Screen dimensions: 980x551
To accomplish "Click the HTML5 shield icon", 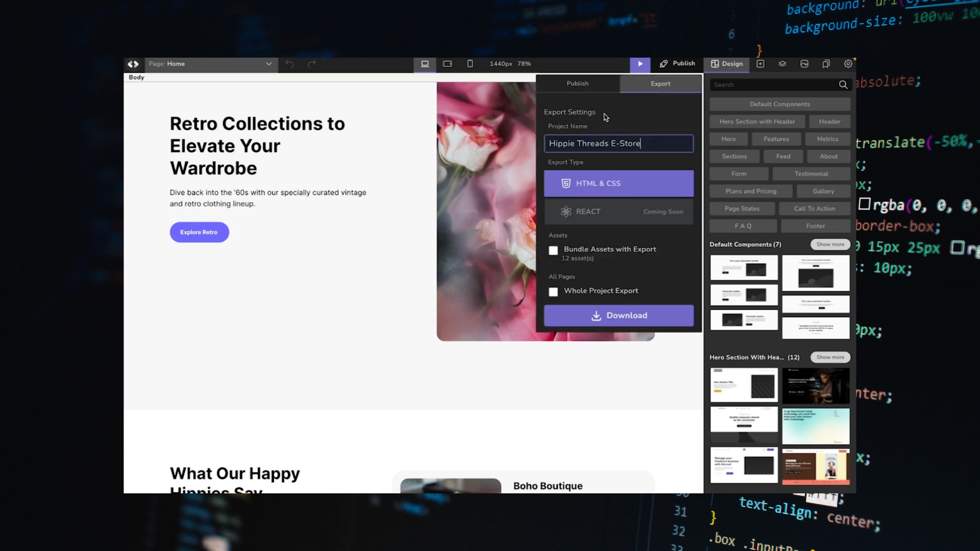I will coord(566,183).
